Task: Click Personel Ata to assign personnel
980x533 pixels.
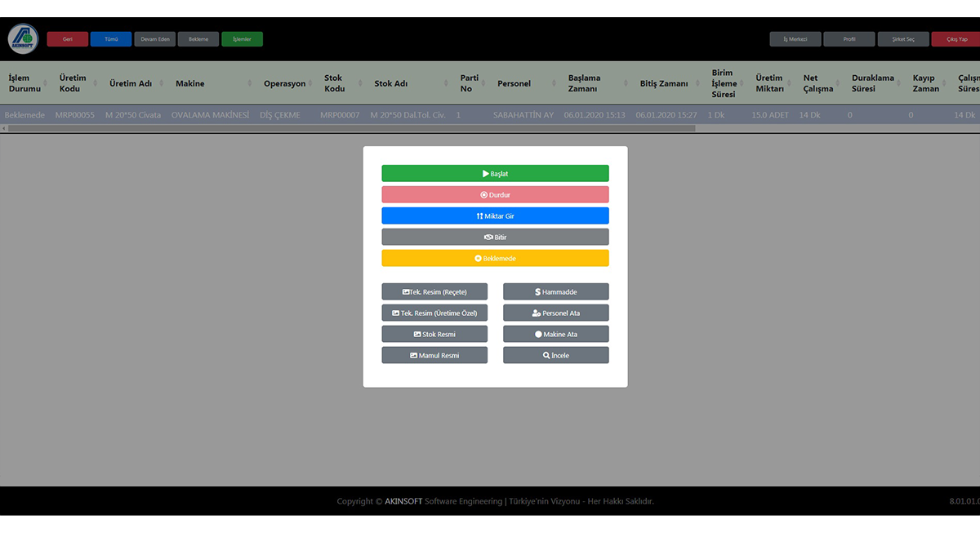Action: (x=555, y=313)
